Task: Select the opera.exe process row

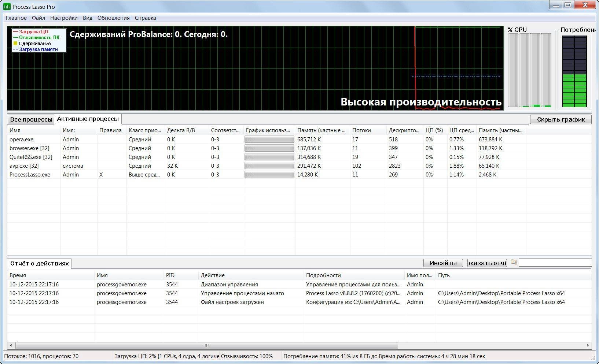Action: click(267, 139)
